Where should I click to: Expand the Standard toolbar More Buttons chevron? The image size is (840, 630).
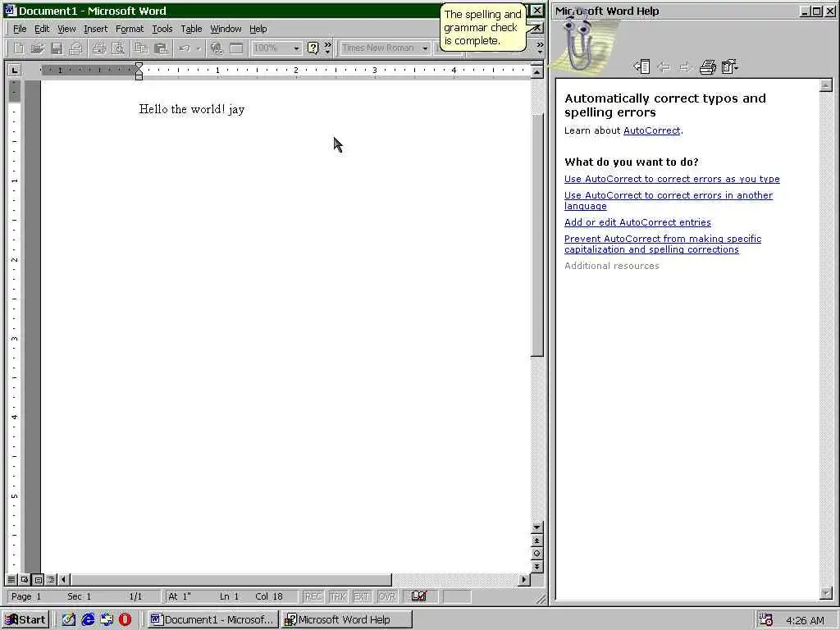point(328,48)
